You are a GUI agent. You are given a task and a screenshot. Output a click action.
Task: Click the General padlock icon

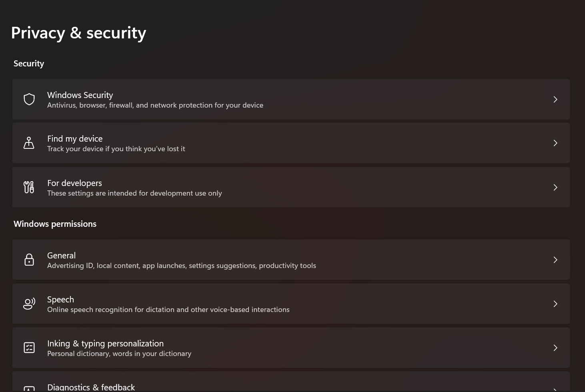pos(29,260)
